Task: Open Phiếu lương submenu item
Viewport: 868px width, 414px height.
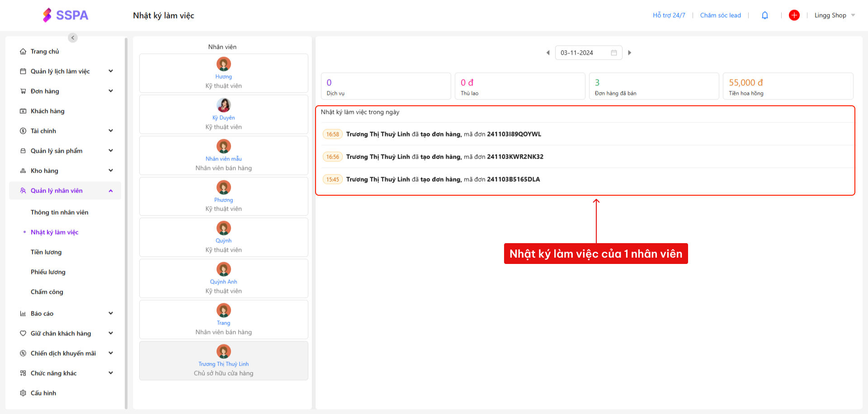Action: (x=48, y=272)
